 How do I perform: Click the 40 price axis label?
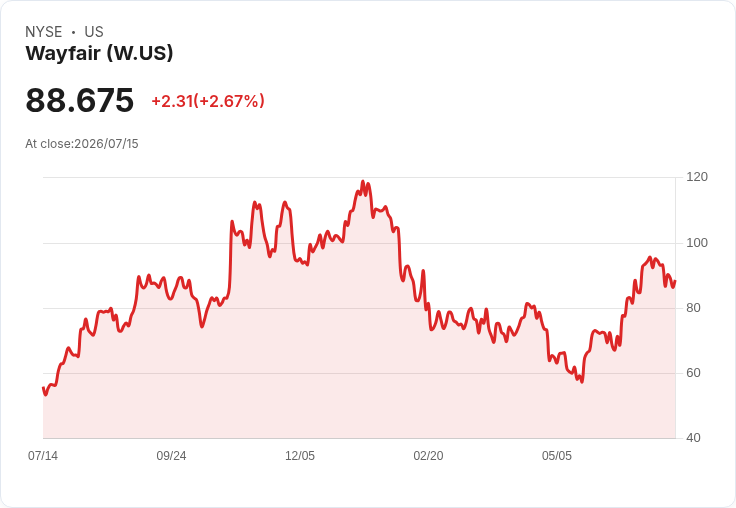[693, 438]
